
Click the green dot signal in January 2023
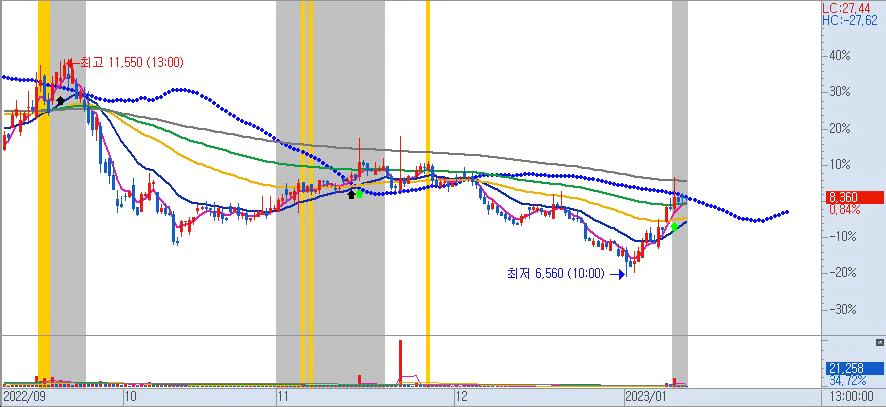(x=674, y=227)
